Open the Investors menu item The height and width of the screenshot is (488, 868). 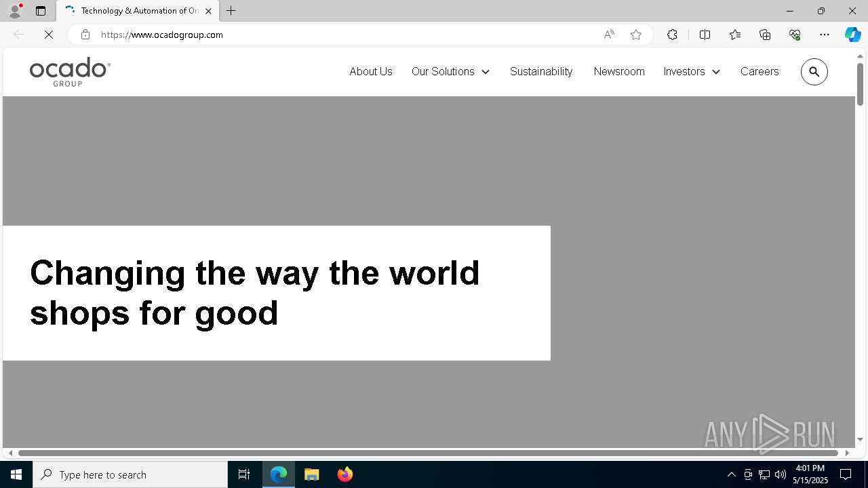(684, 71)
